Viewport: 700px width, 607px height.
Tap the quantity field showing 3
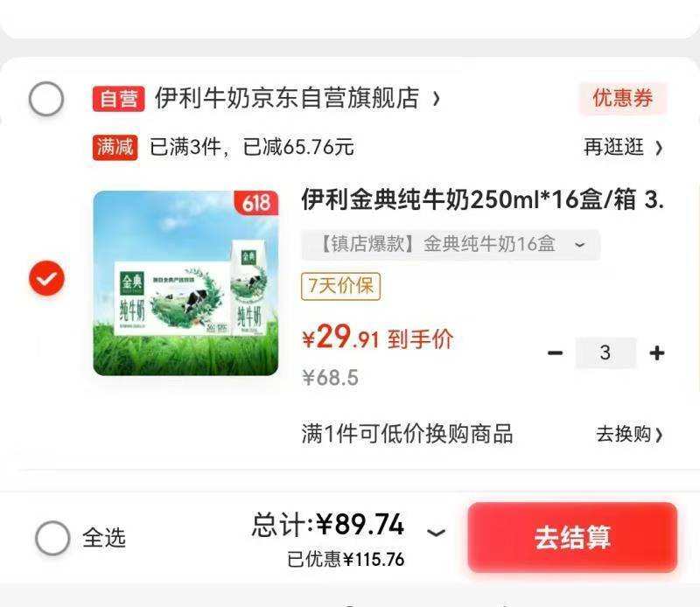(605, 353)
